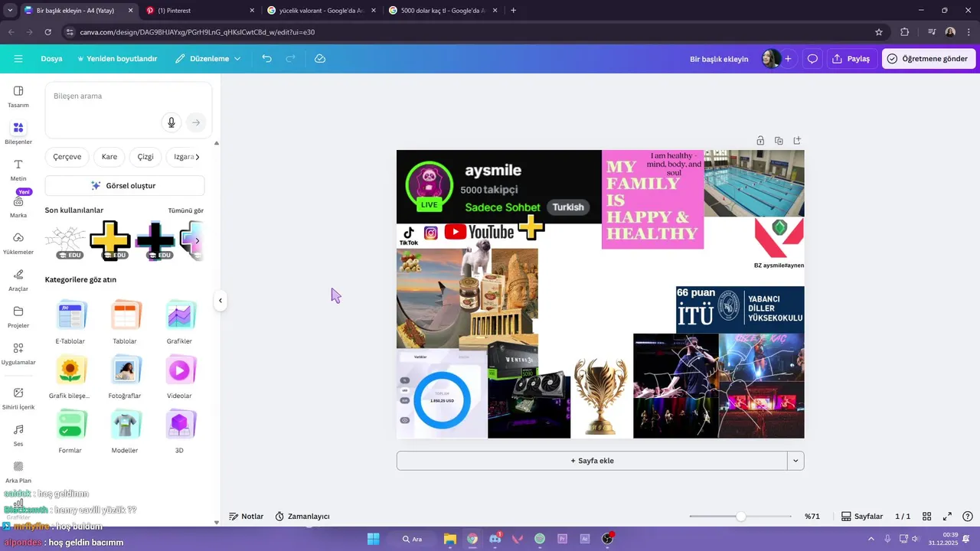Viewport: 980px width, 551px height.
Task: Add a new page via top-right page icon
Action: [x=797, y=141]
